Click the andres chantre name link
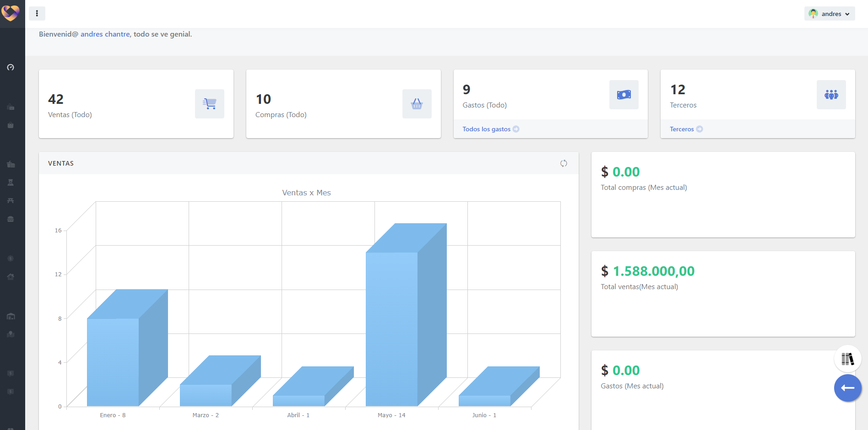This screenshot has width=868, height=430. point(105,34)
